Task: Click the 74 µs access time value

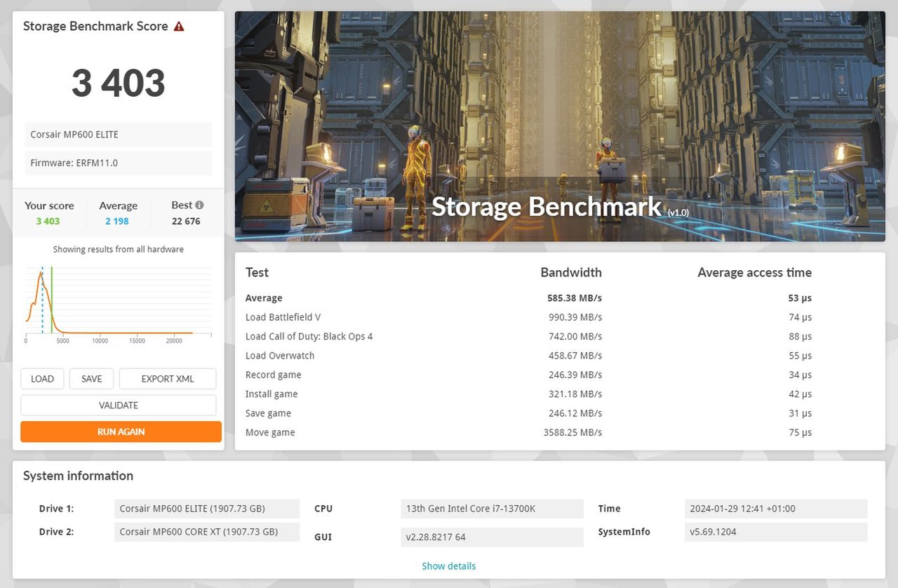Action: (800, 317)
